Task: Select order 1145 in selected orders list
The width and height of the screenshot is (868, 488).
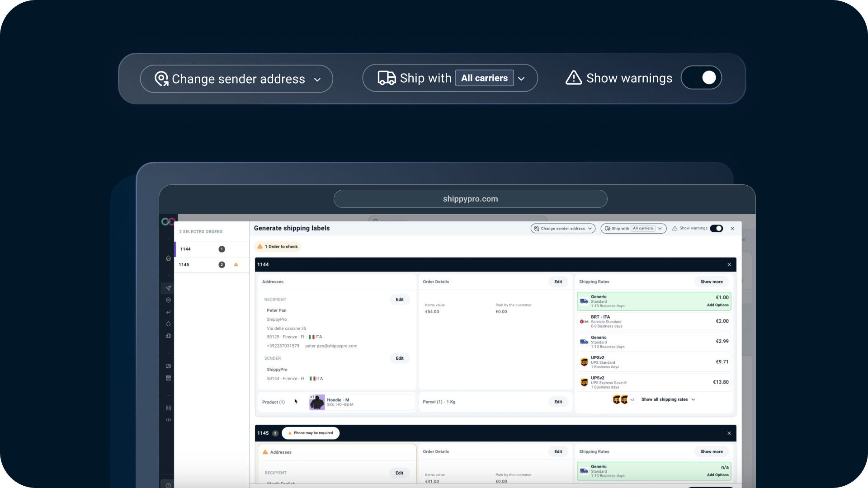Action: (x=211, y=265)
